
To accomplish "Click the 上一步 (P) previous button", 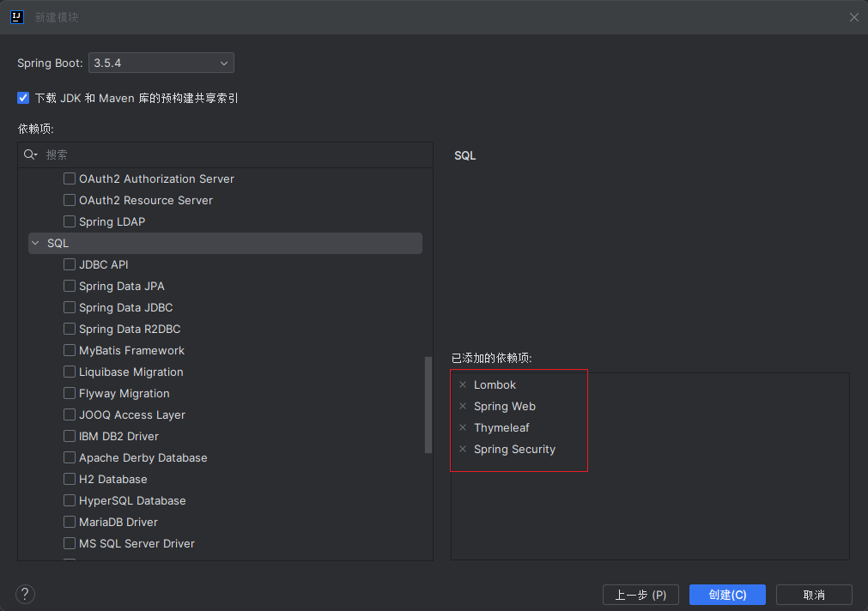I will 640,595.
